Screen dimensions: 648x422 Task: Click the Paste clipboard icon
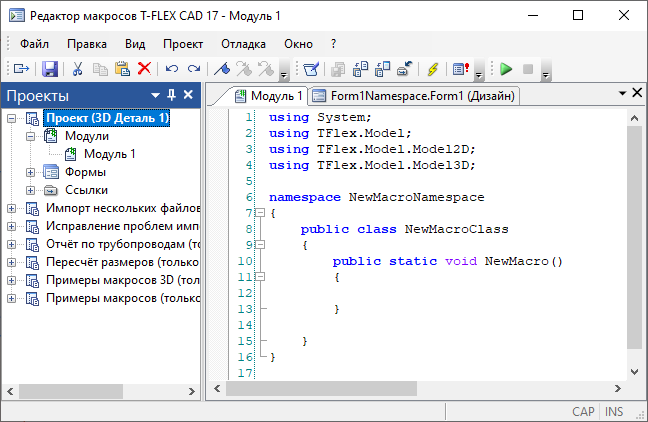(122, 69)
